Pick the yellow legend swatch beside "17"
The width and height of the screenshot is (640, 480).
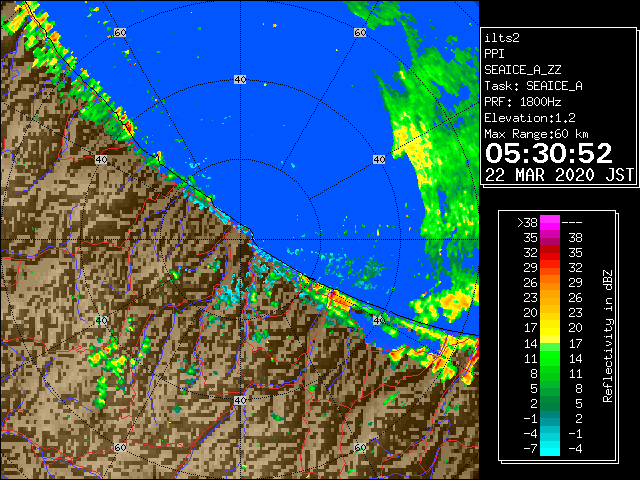coord(550,328)
